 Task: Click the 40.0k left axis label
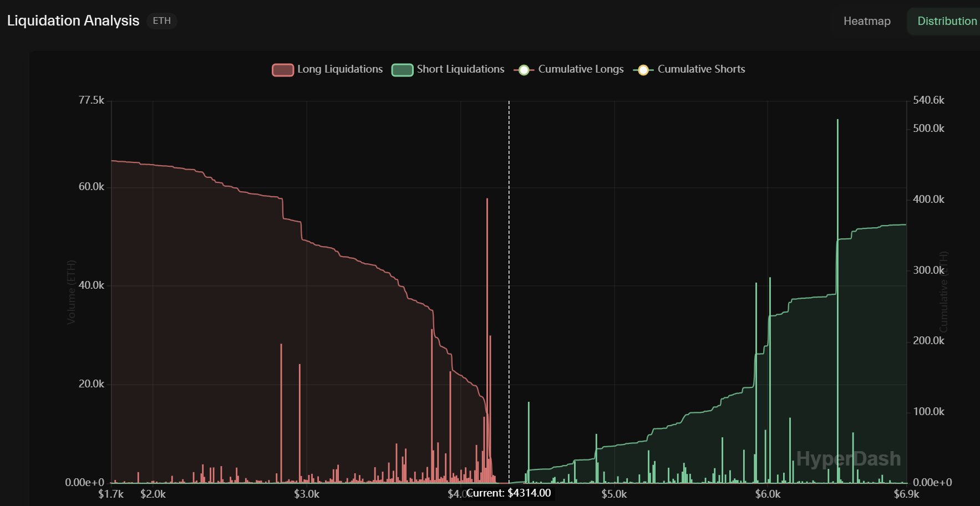tap(92, 285)
